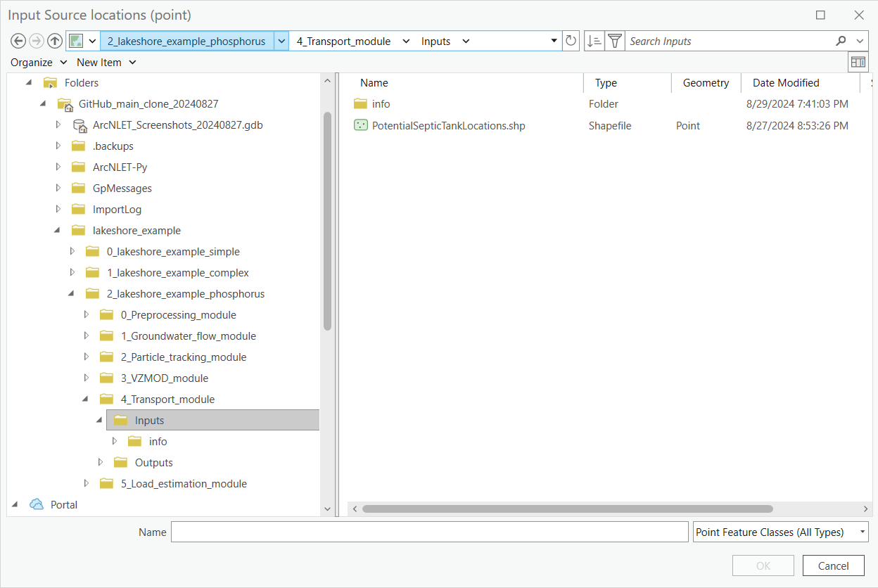878x588 pixels.
Task: Click the date 8/27/2024 8:53:26 PM
Action: (797, 126)
